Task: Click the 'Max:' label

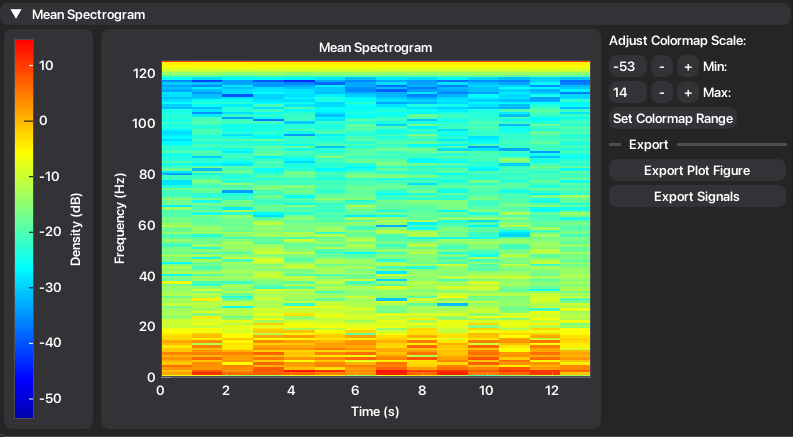Action: coord(717,93)
